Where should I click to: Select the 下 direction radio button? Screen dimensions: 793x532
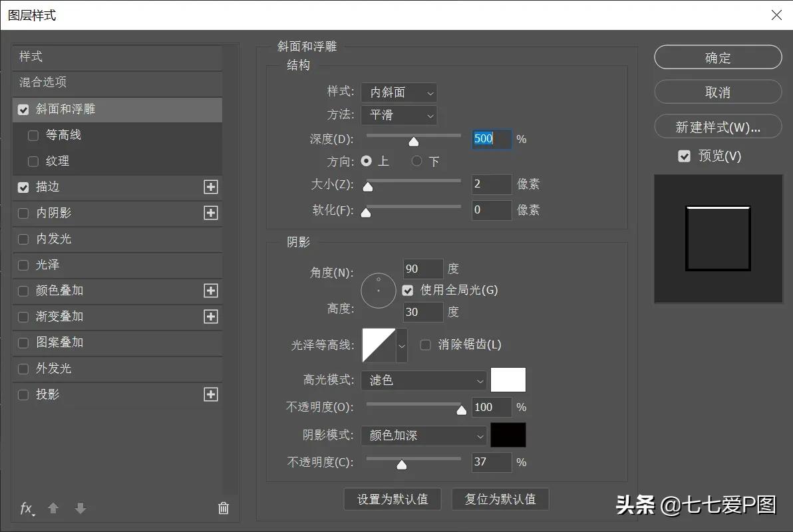416,162
